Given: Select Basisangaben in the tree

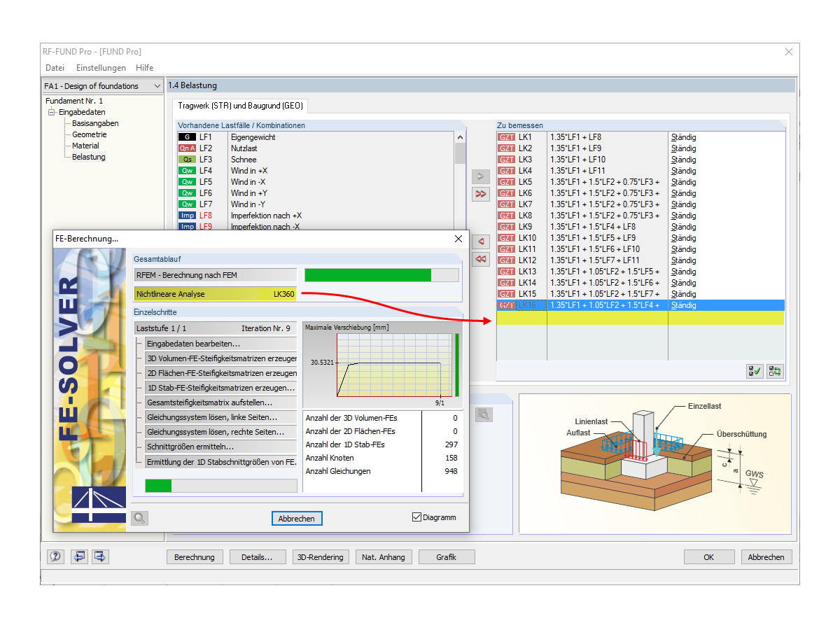Looking at the screenshot, I should 95,123.
